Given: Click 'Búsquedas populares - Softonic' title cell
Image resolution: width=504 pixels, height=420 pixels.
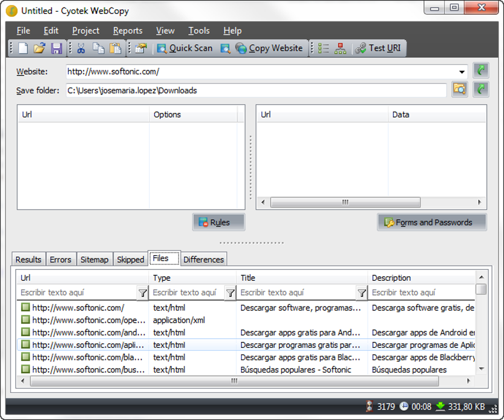Looking at the screenshot, I should [x=295, y=370].
